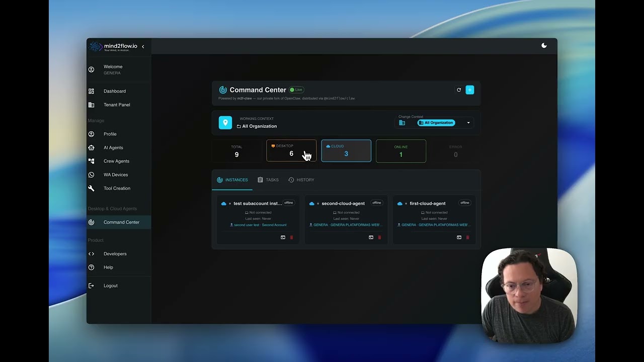Delete the test subaccount instance

point(291,237)
